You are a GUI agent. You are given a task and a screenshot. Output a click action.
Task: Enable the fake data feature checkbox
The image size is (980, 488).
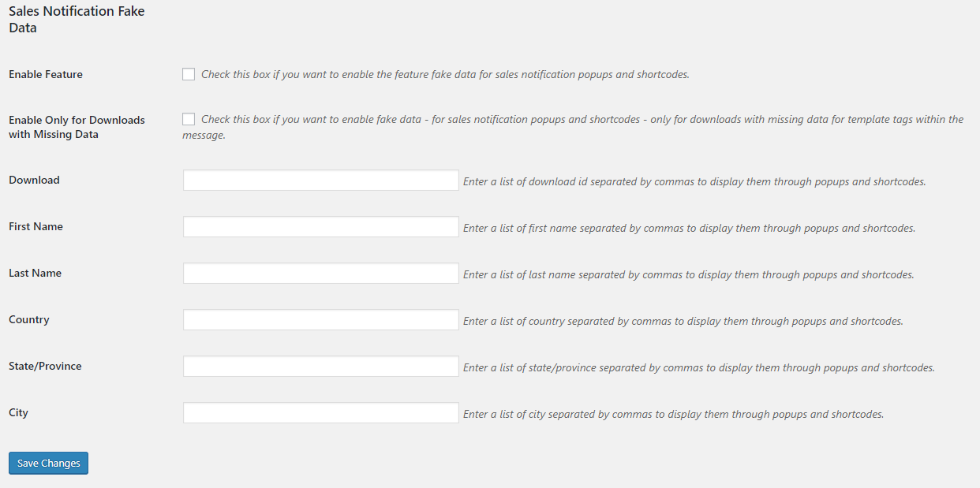pos(189,74)
